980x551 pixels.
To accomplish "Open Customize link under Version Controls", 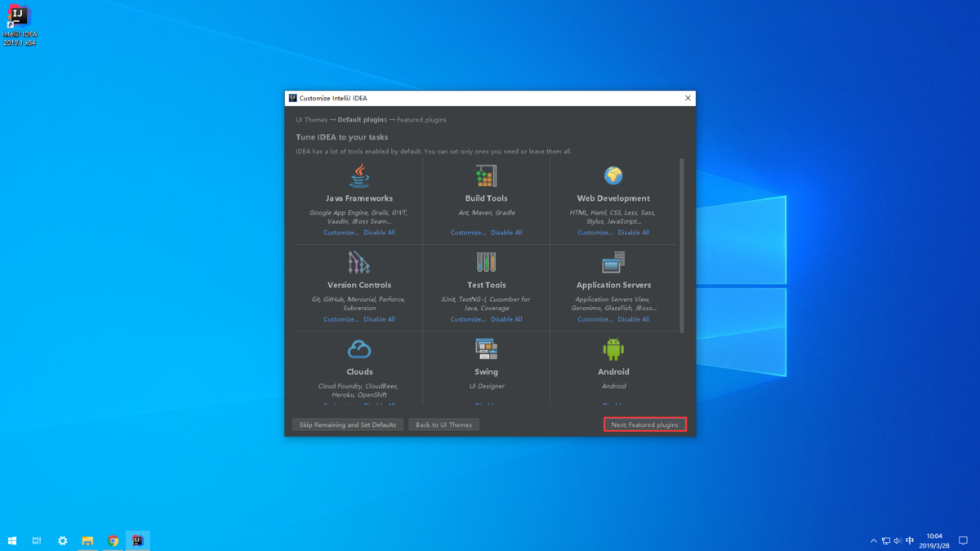I will (341, 319).
